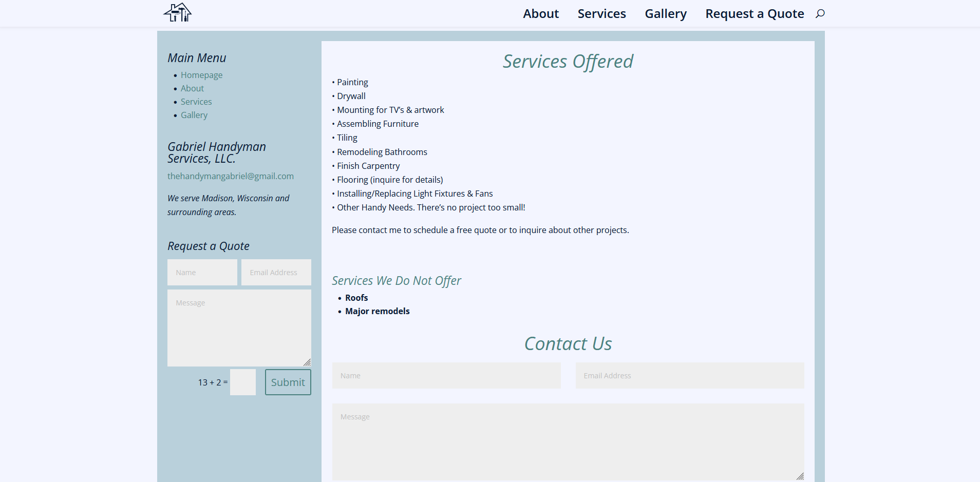Click into Contact Us Message textarea
The image size is (980, 482).
(x=568, y=441)
